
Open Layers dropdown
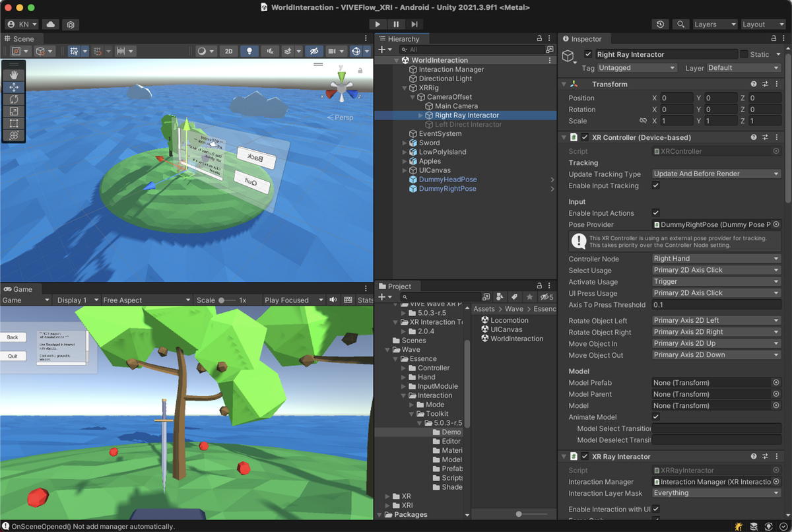tap(715, 24)
